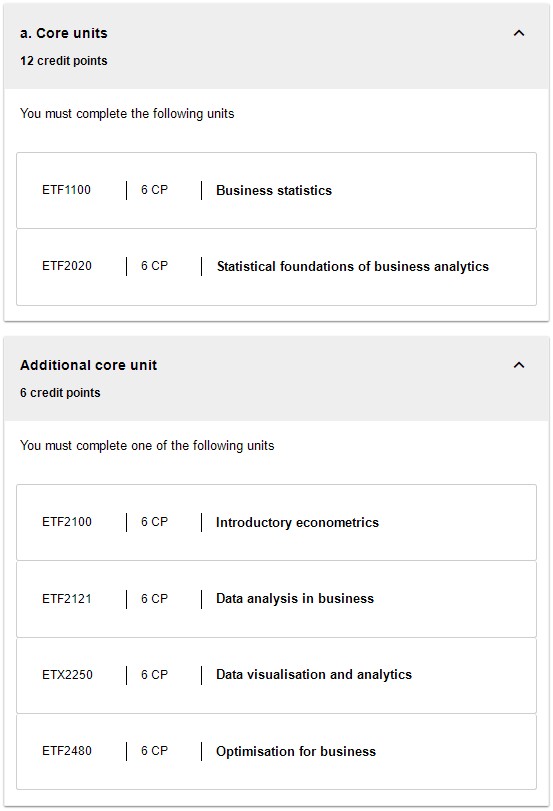The height and width of the screenshot is (811, 553).
Task: Click the 'a. Core units' heading
Action: coord(64,33)
